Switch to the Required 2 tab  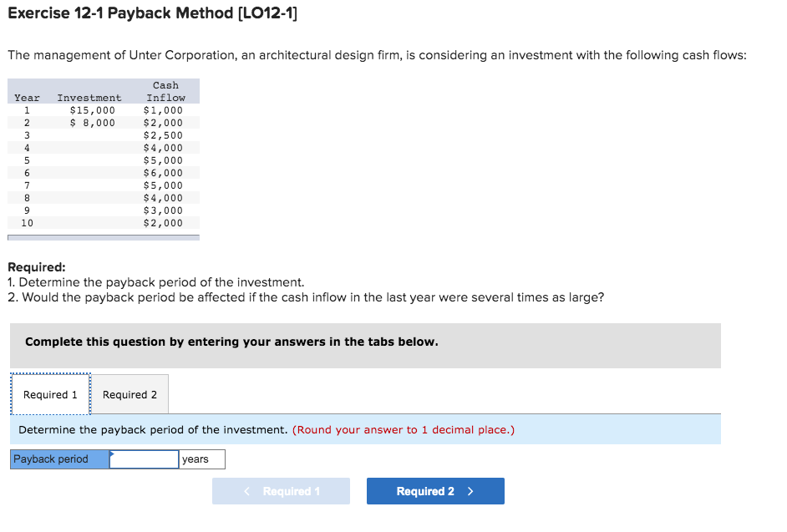pyautogui.click(x=129, y=393)
